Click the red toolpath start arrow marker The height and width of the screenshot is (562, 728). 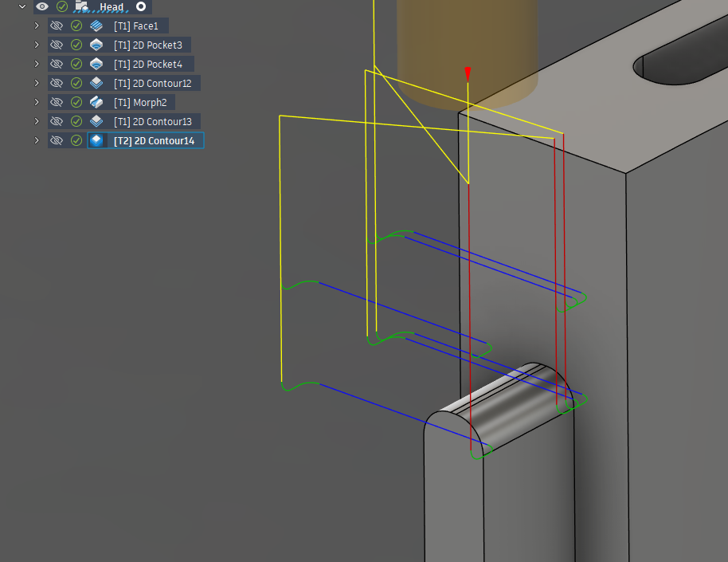(x=468, y=74)
